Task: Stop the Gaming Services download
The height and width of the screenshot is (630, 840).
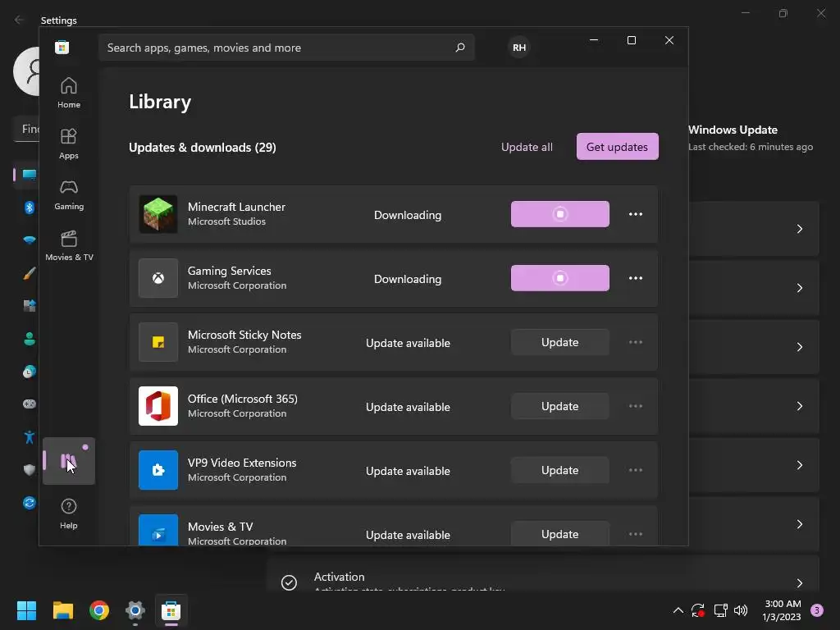Action: 559,278
